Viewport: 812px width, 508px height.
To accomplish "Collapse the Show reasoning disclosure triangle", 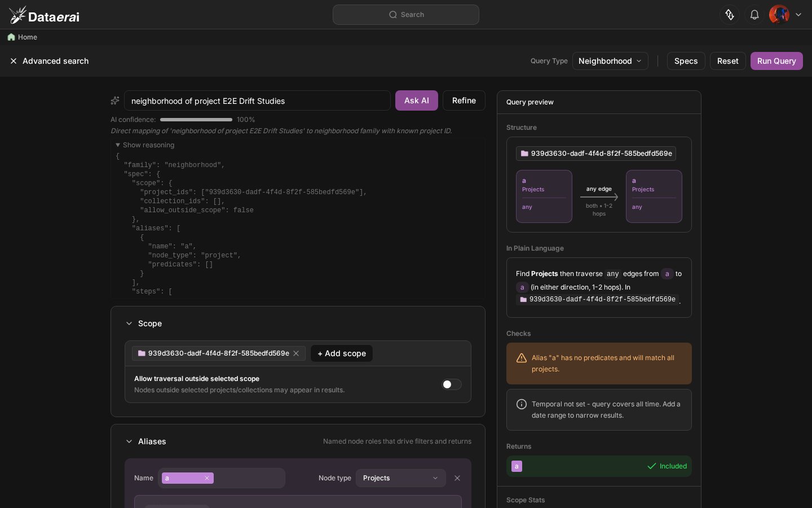I will (x=118, y=145).
